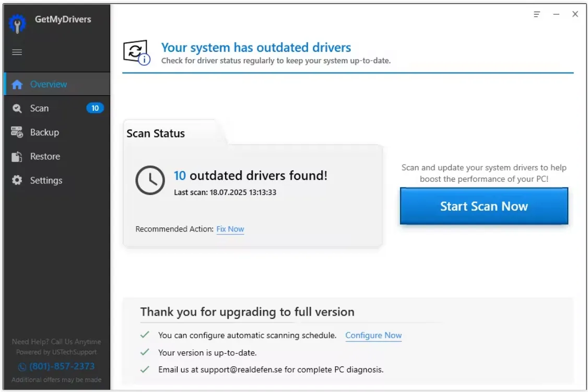
Task: Click the Scan magnifier icon
Action: pos(17,109)
